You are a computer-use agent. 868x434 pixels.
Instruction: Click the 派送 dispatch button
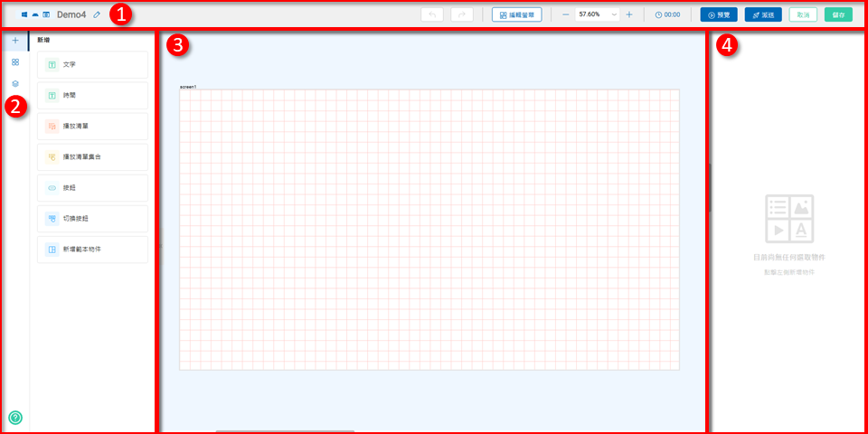click(763, 15)
